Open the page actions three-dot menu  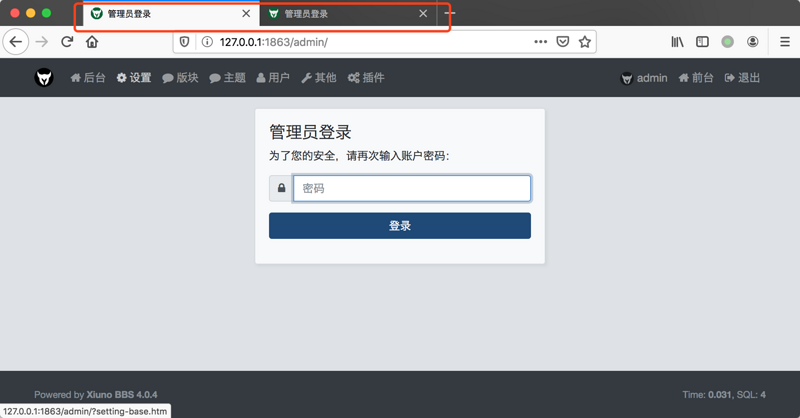(x=540, y=42)
